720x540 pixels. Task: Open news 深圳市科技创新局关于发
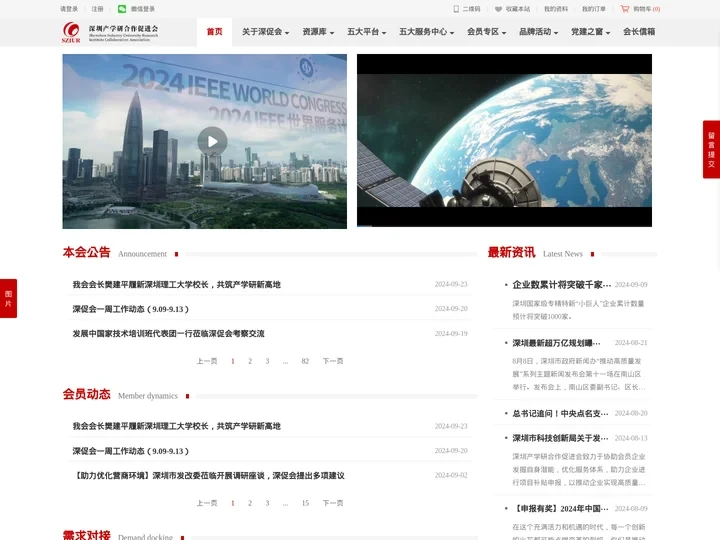pyautogui.click(x=560, y=439)
